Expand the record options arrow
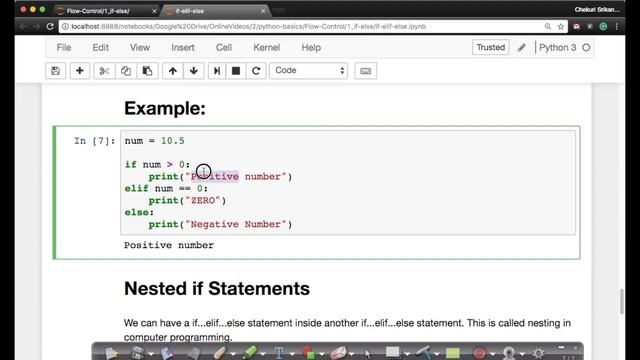 [492, 354]
